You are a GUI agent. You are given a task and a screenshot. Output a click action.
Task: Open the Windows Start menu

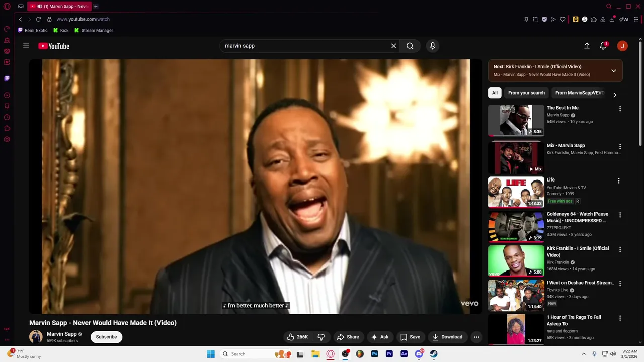point(211,354)
